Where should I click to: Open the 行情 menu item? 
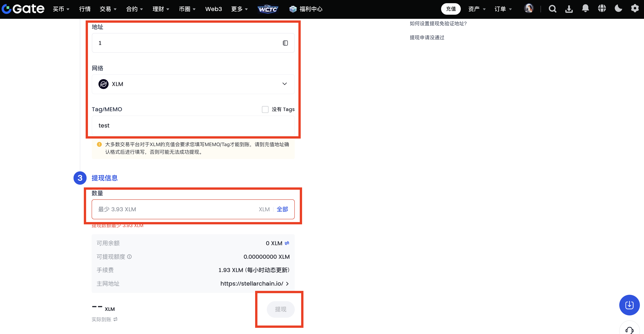[x=85, y=9]
